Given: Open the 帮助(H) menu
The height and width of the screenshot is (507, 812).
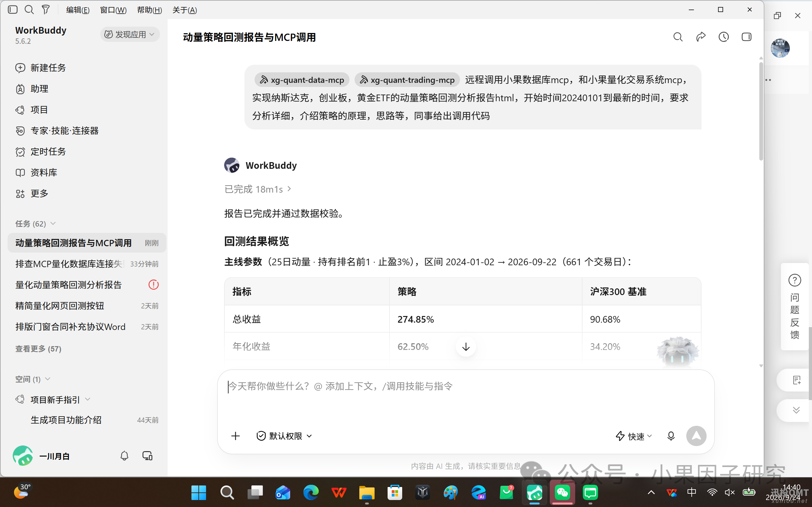Looking at the screenshot, I should (150, 10).
